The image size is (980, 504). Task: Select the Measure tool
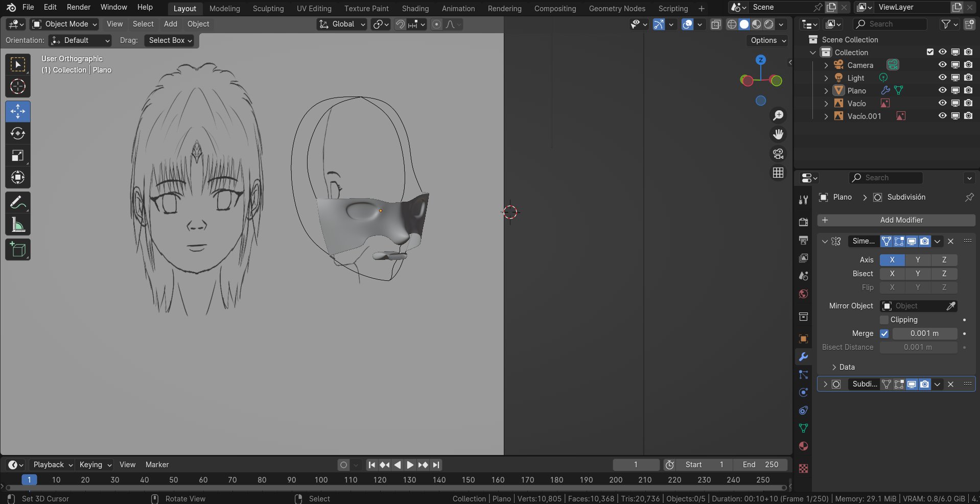[x=18, y=225]
